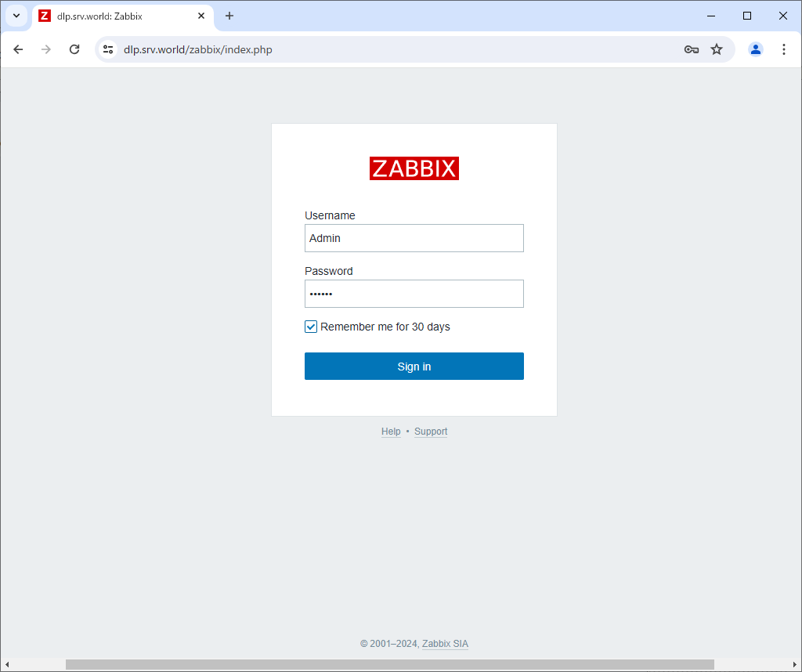Focus the Username field
This screenshot has height=672, width=802.
click(414, 238)
